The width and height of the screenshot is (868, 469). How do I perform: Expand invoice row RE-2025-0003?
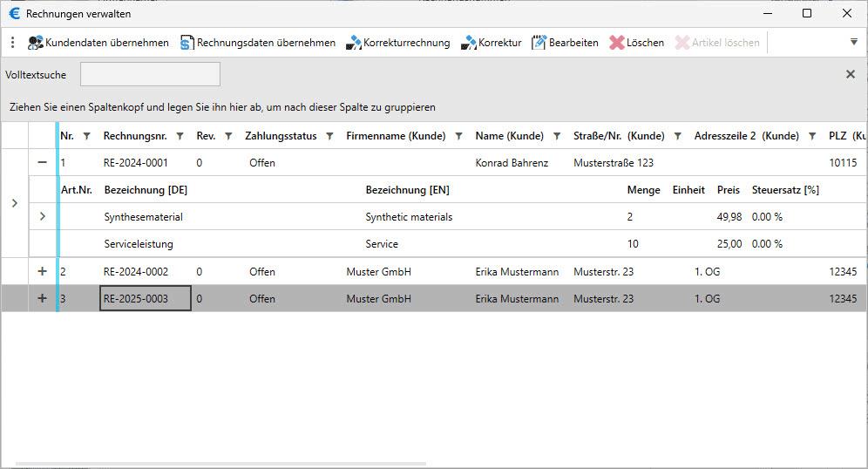coord(42,298)
